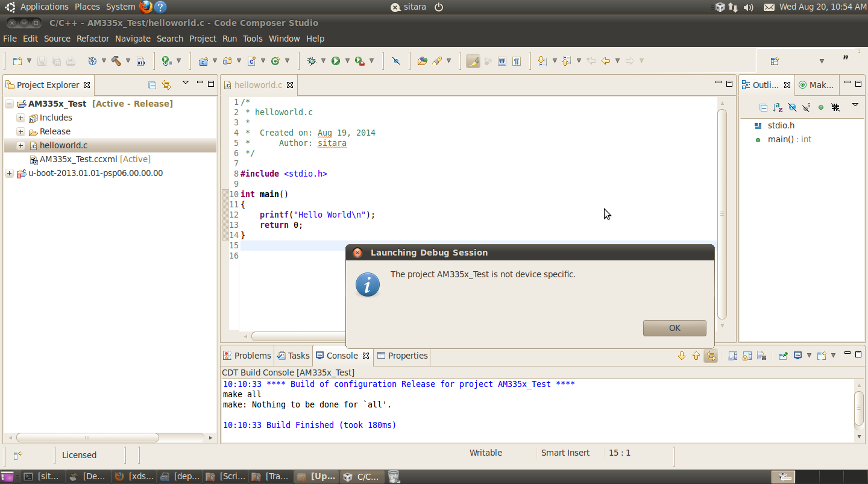Click the green Run button icon
Screen dimensions: 868x484
point(336,61)
